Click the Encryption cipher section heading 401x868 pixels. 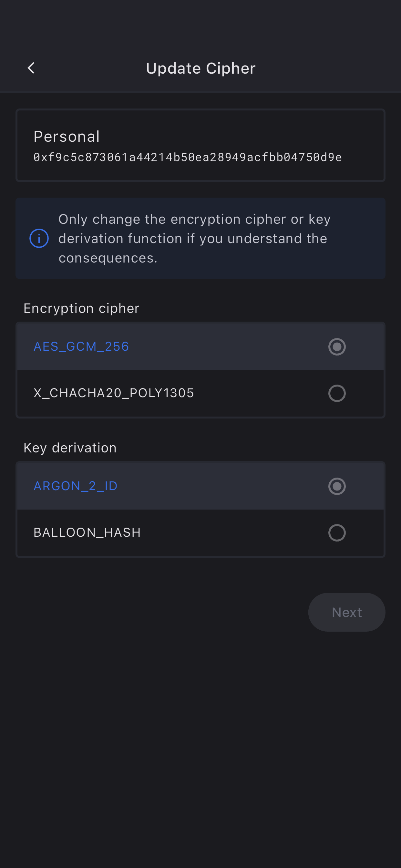pyautogui.click(x=81, y=308)
